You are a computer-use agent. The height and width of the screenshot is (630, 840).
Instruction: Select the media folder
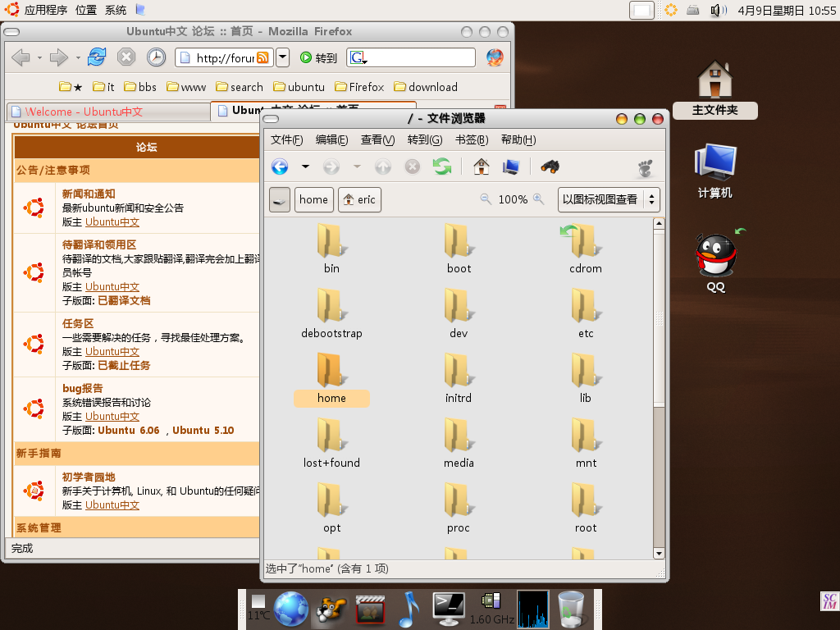[459, 444]
